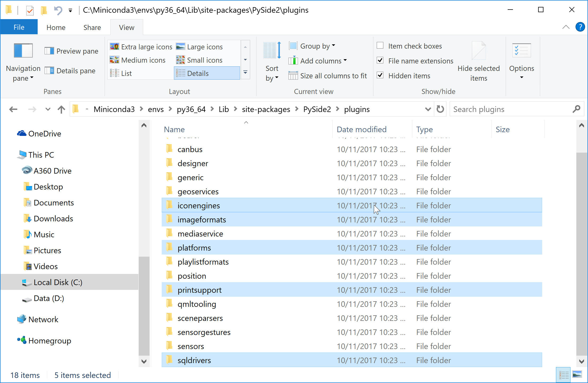
Task: Switch to details view in status bar
Action: (x=563, y=375)
